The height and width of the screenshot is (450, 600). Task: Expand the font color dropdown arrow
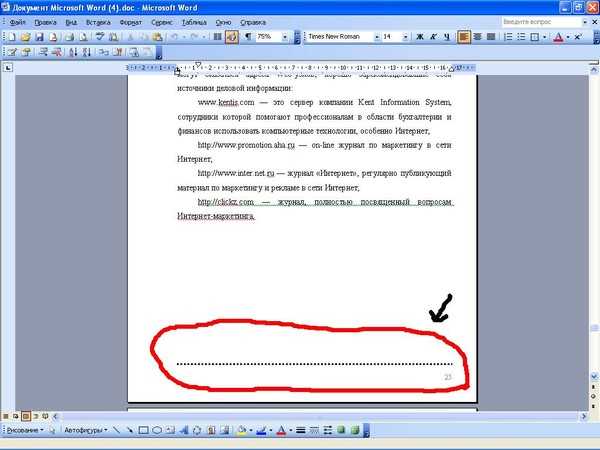coord(568,37)
